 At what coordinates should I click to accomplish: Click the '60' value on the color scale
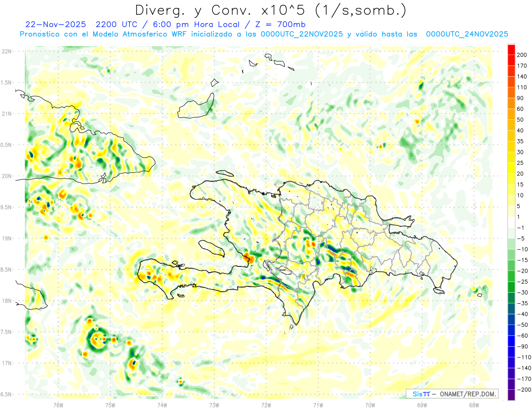click(x=520, y=109)
